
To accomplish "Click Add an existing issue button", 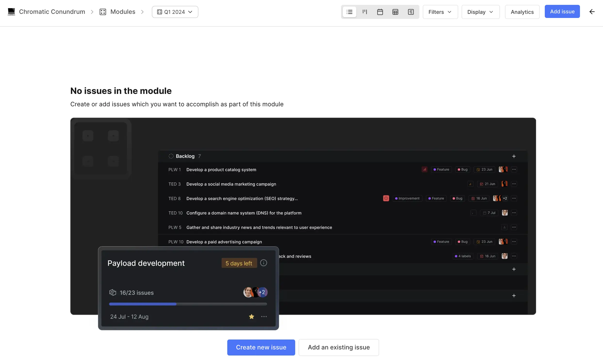I will (x=339, y=347).
